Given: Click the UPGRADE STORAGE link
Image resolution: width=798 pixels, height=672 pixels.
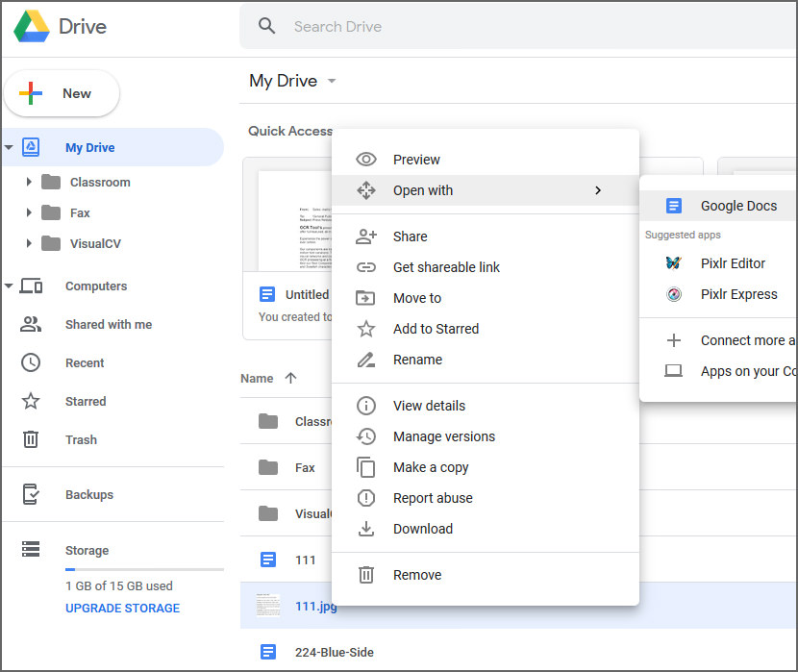Looking at the screenshot, I should (122, 608).
